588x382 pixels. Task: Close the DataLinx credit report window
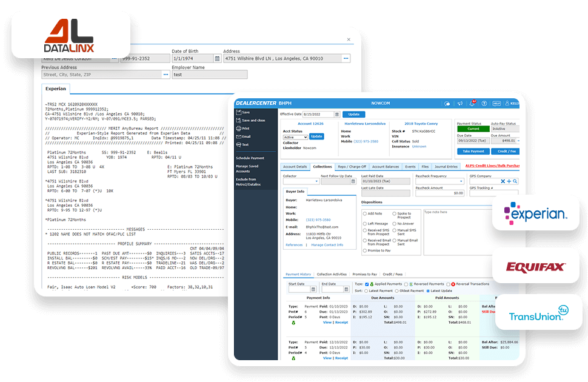pyautogui.click(x=349, y=39)
